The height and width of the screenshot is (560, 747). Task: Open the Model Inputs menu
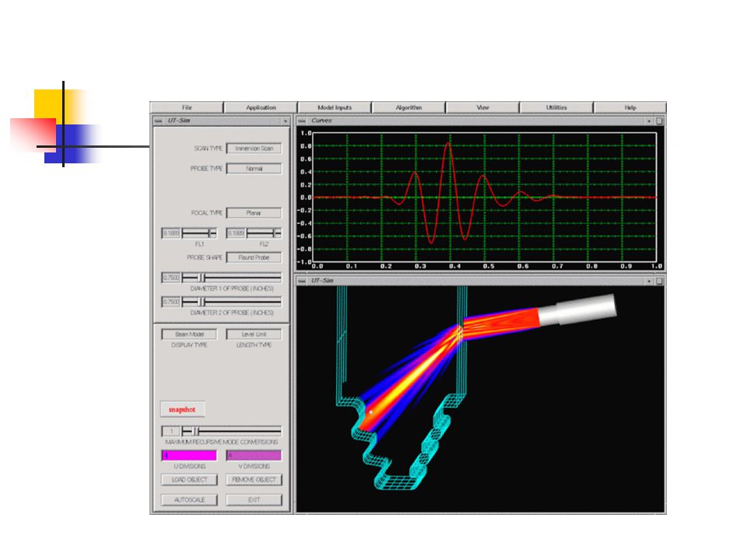[335, 107]
